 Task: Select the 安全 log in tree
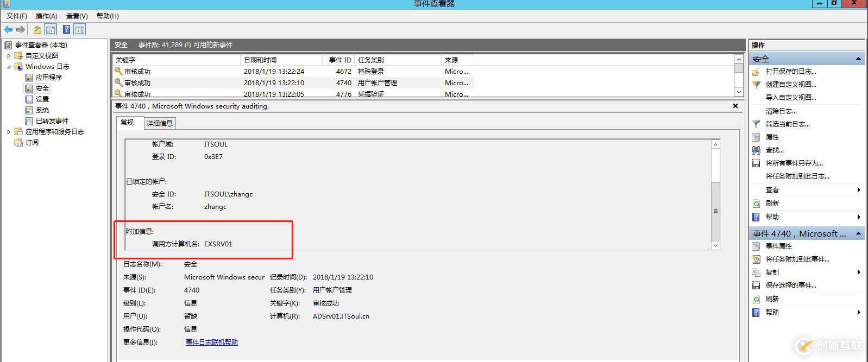pos(42,88)
